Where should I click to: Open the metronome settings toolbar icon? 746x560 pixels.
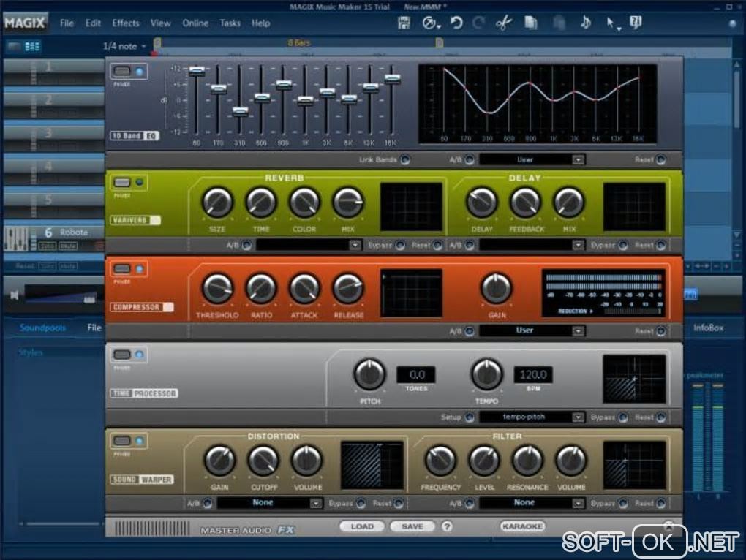coord(429,23)
